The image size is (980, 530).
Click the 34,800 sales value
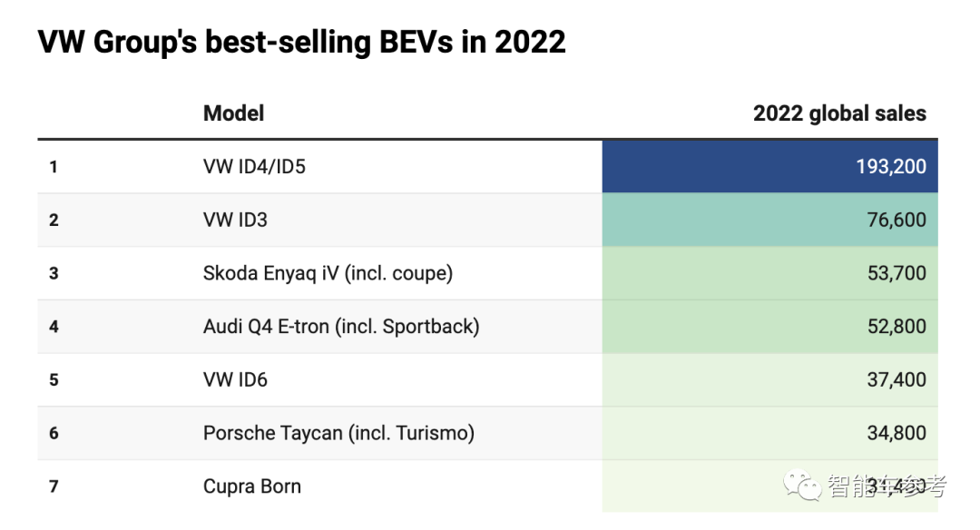click(x=897, y=434)
